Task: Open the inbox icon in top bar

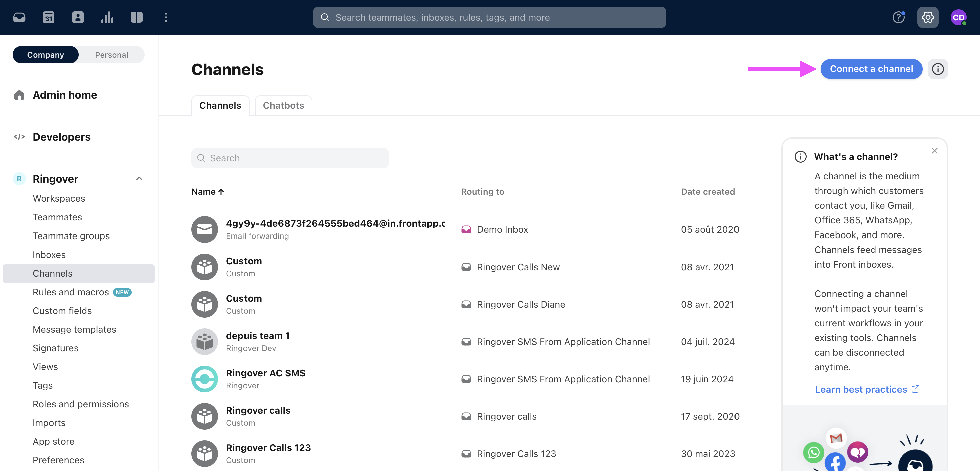Action: [19, 17]
